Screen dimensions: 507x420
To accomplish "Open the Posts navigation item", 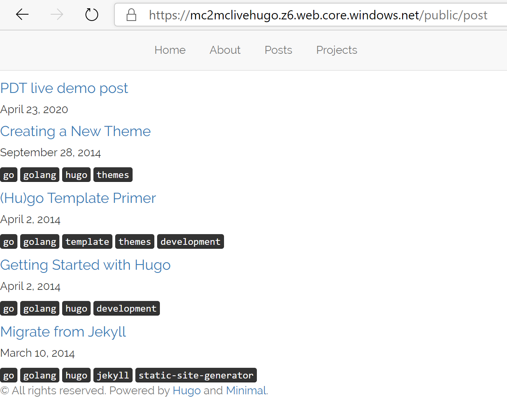I will (278, 50).
